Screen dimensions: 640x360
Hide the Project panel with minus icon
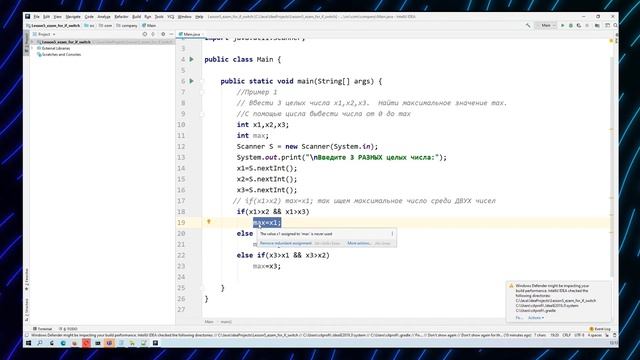[171, 34]
